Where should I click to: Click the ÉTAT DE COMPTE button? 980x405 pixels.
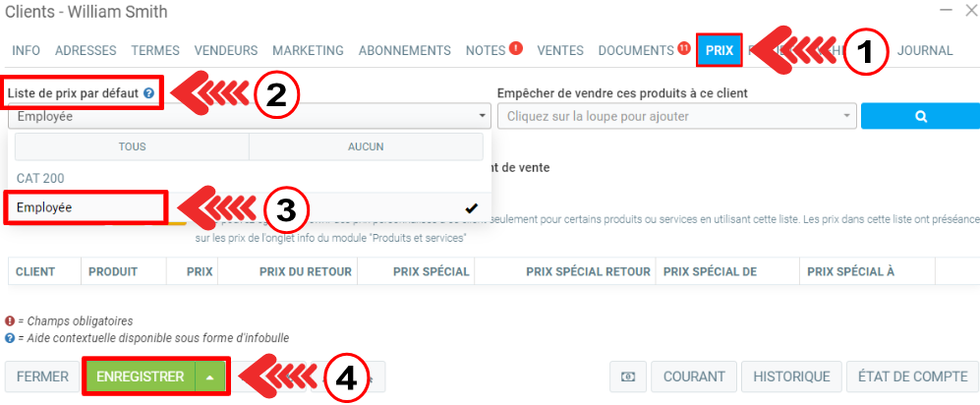click(x=913, y=376)
